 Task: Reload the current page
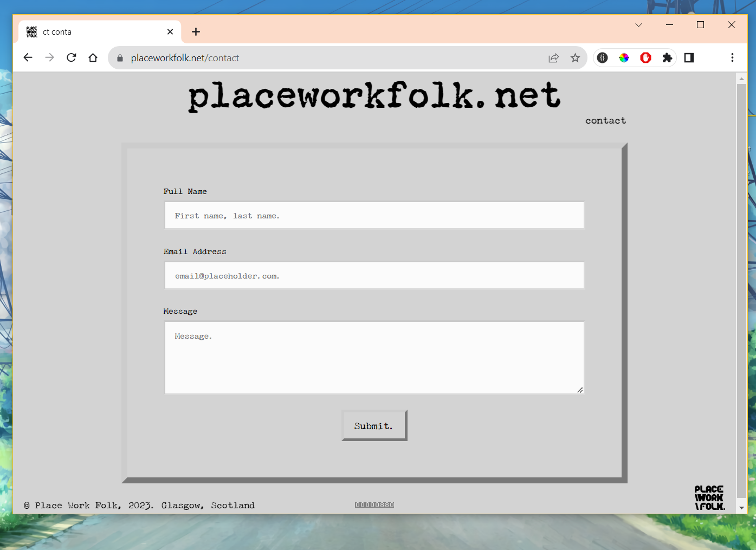[72, 58]
